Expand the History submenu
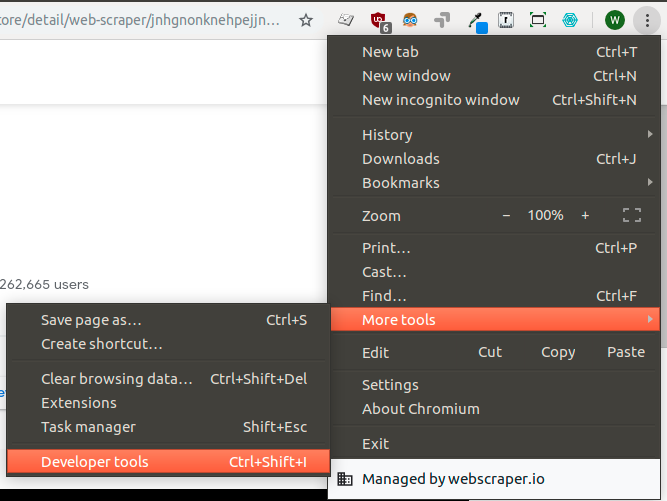The image size is (667, 501). click(x=496, y=135)
